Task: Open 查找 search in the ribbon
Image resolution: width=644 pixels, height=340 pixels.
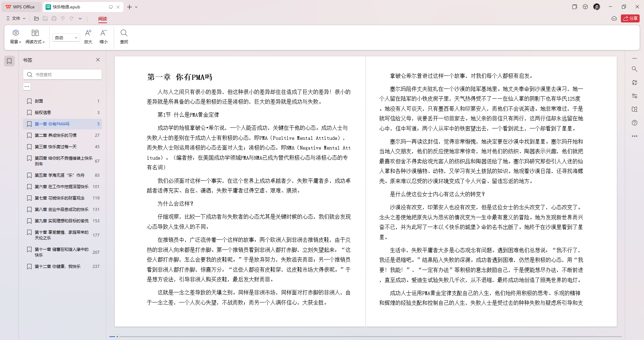Action: (124, 36)
